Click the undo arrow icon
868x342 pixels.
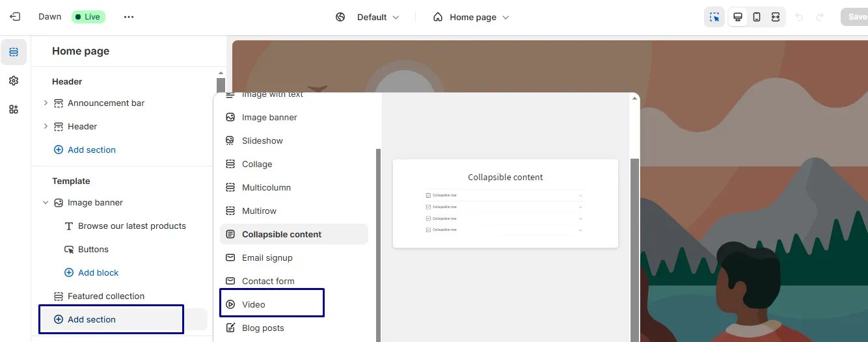[800, 17]
